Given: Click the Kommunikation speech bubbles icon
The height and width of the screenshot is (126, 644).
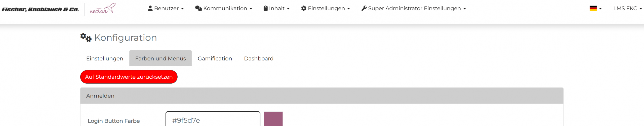Looking at the screenshot, I should [198, 8].
